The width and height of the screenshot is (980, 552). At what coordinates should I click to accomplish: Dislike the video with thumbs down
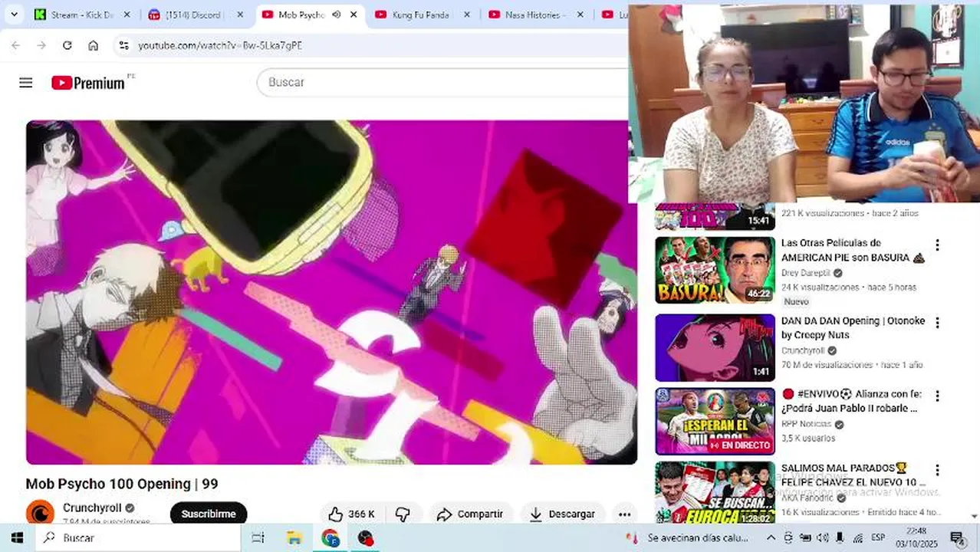pos(403,514)
